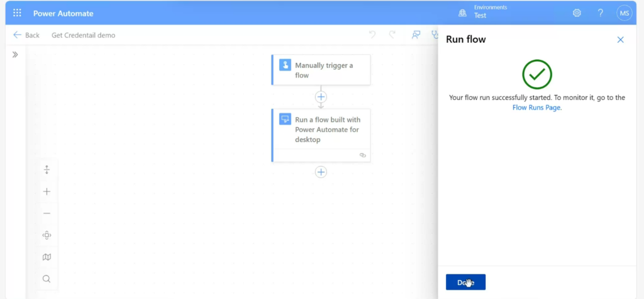Open the Flow Runs Page link
The width and height of the screenshot is (644, 299).
537,108
